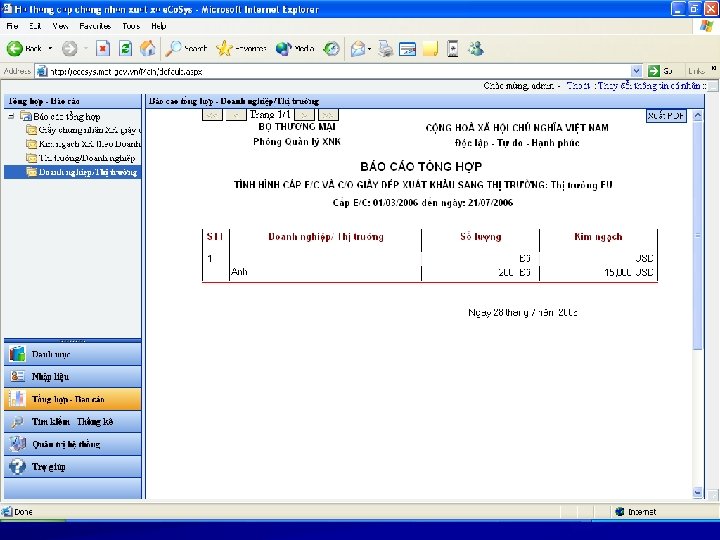Go to last report page button
Image resolution: width=720 pixels, height=540 pixels.
[328, 115]
